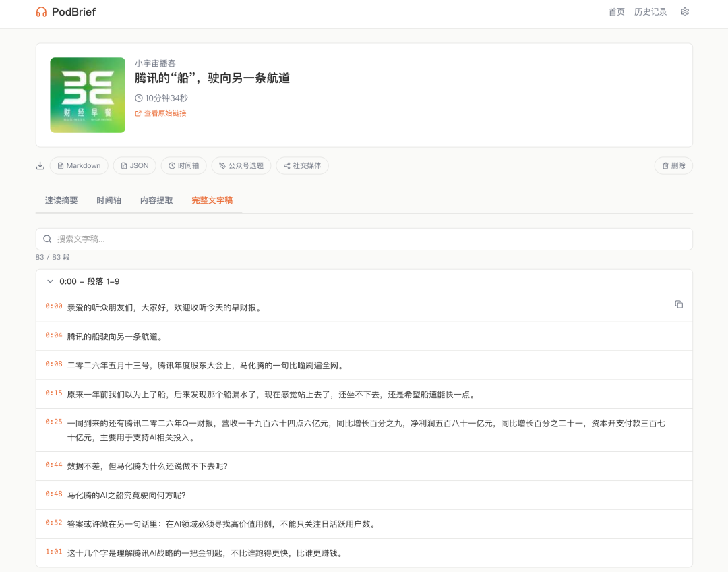The image size is (728, 572).
Task: Click the 删除 delete button
Action: pos(673,165)
